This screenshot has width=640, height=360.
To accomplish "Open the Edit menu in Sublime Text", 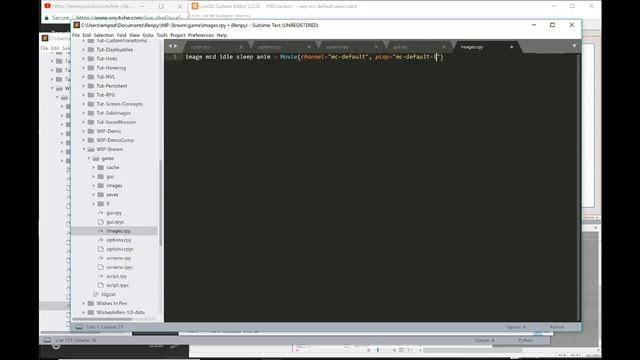I will (x=87, y=35).
